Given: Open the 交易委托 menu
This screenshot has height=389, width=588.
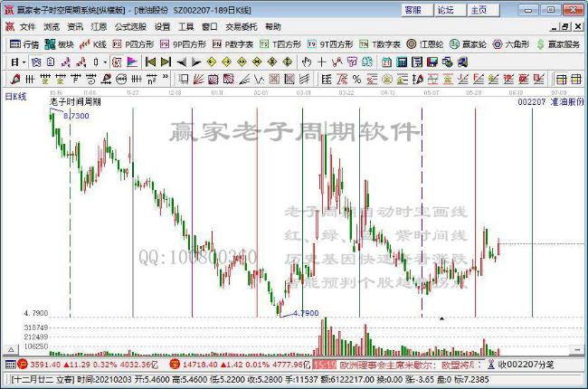Looking at the screenshot, I should point(242,26).
